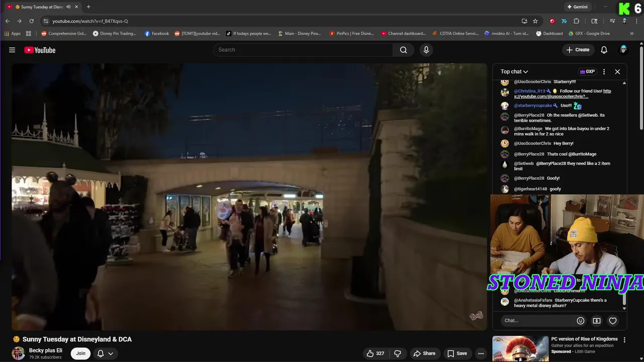
Task: Open the 7TV extension icon
Action: pos(564,21)
